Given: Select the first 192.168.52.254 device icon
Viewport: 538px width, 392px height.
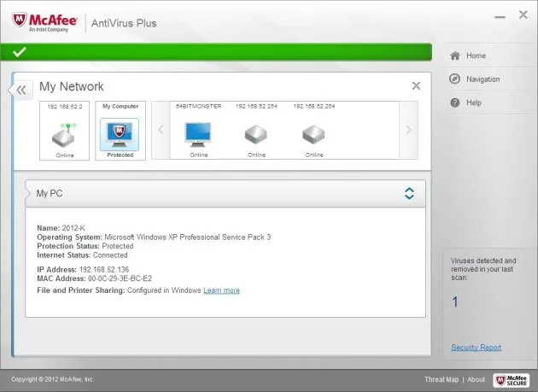Looking at the screenshot, I should coord(256,135).
